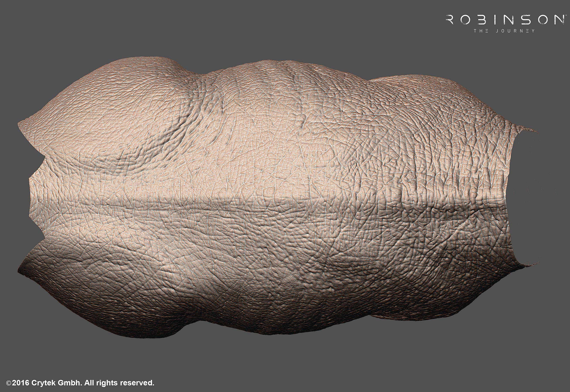
Task: Click the "ROBINSON" title logo text
Action: tap(507, 20)
